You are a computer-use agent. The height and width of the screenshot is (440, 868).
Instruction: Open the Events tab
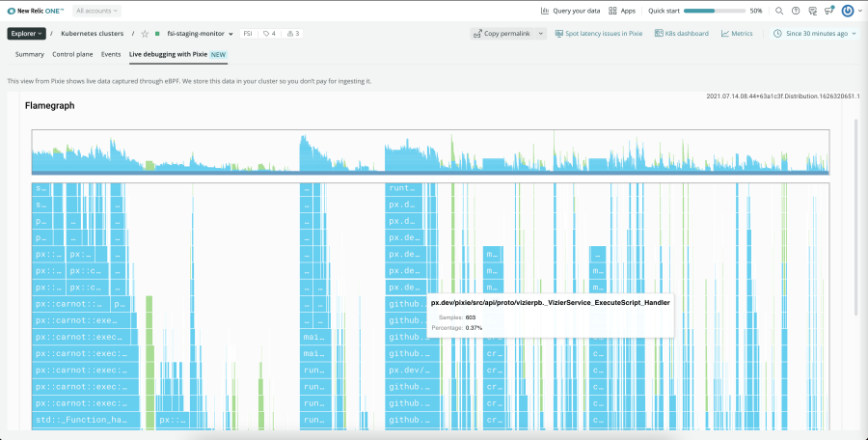111,54
